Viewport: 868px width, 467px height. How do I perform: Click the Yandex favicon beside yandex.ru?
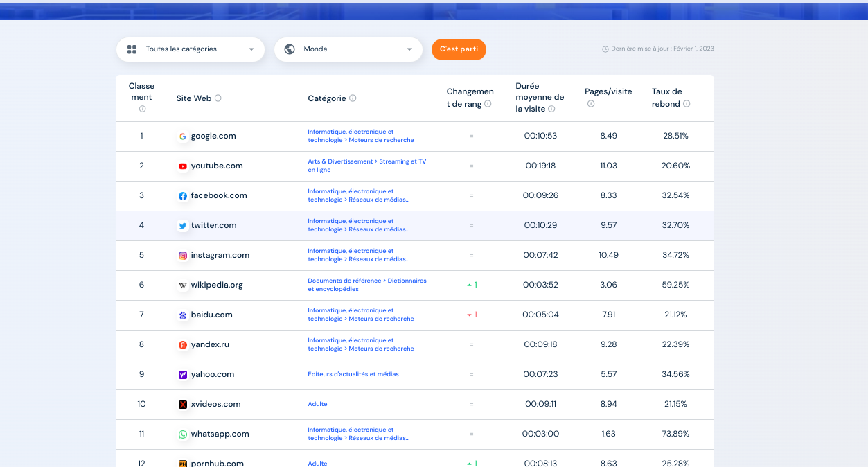pyautogui.click(x=183, y=345)
